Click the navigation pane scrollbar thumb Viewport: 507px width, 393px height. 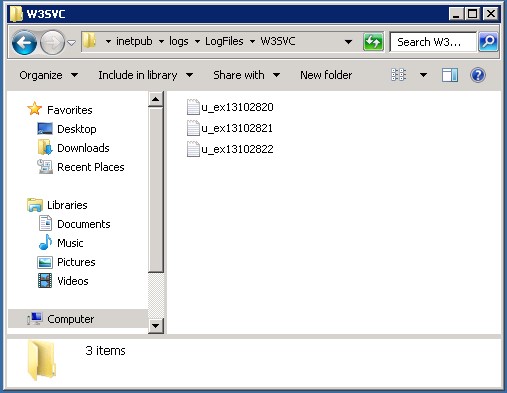[155, 190]
